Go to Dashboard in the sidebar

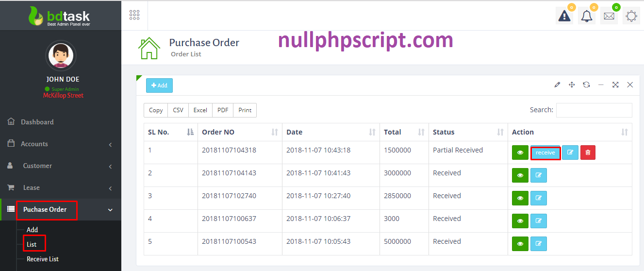[37, 122]
